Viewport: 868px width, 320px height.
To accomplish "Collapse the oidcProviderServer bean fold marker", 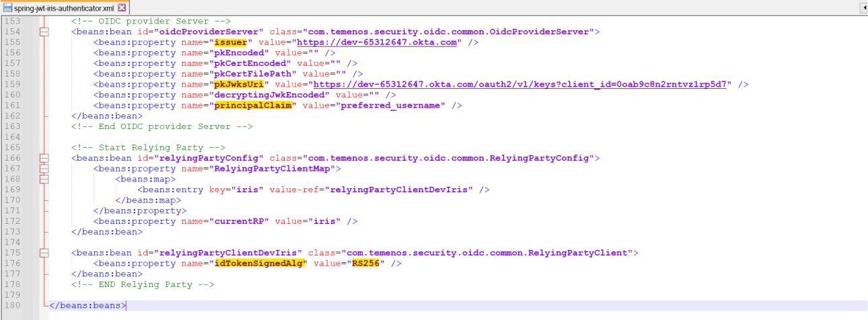I will point(44,32).
